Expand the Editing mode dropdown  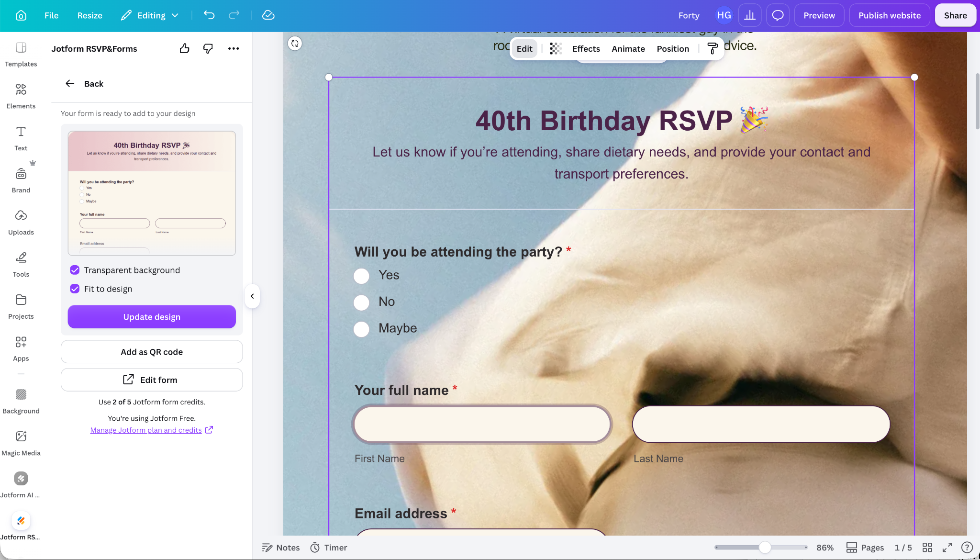tap(150, 15)
